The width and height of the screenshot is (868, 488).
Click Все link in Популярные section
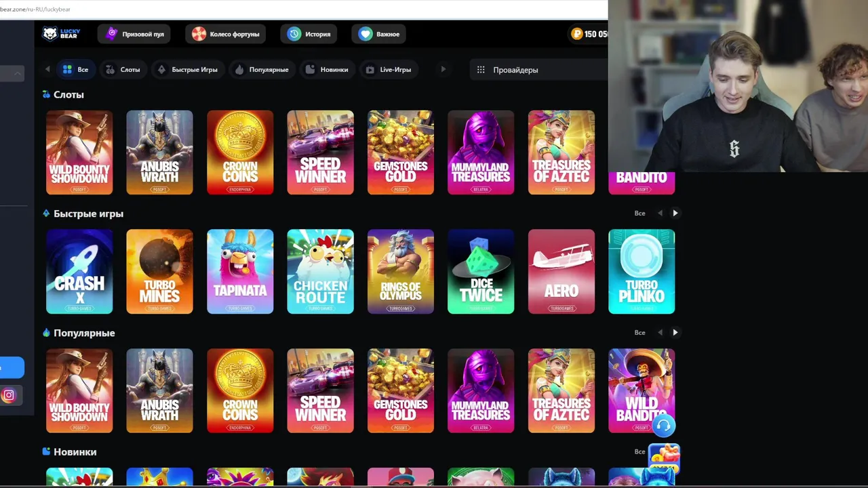pos(639,333)
